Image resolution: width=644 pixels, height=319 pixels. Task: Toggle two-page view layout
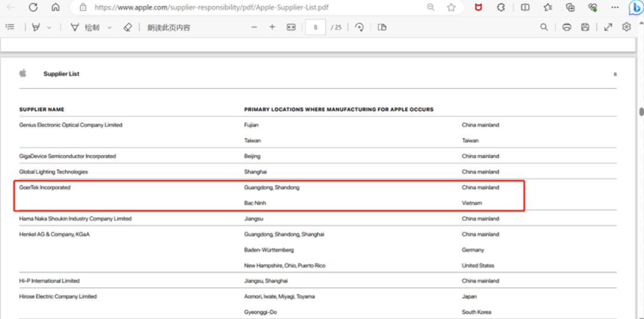[x=383, y=27]
